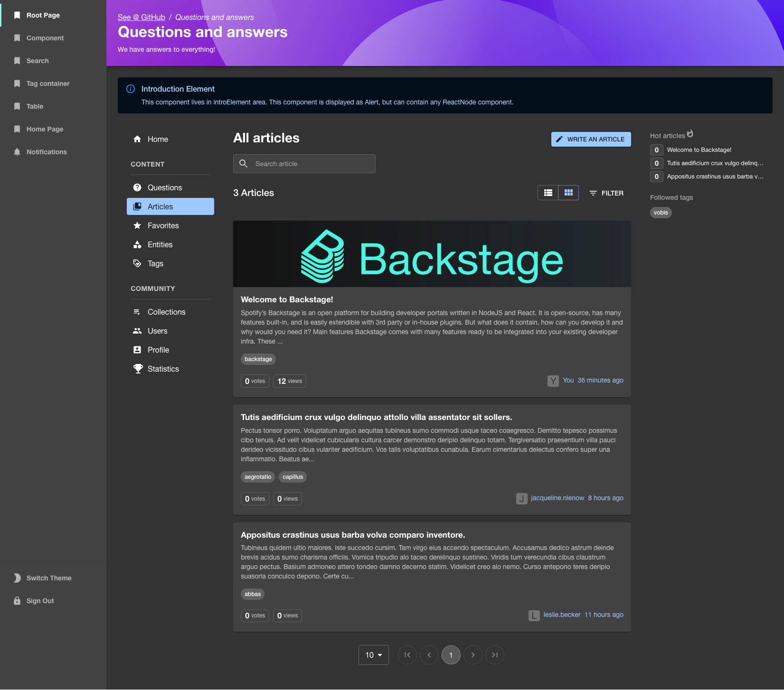The image size is (784, 690).
Task: Click the search magnifier icon in article search
Action: coord(244,164)
